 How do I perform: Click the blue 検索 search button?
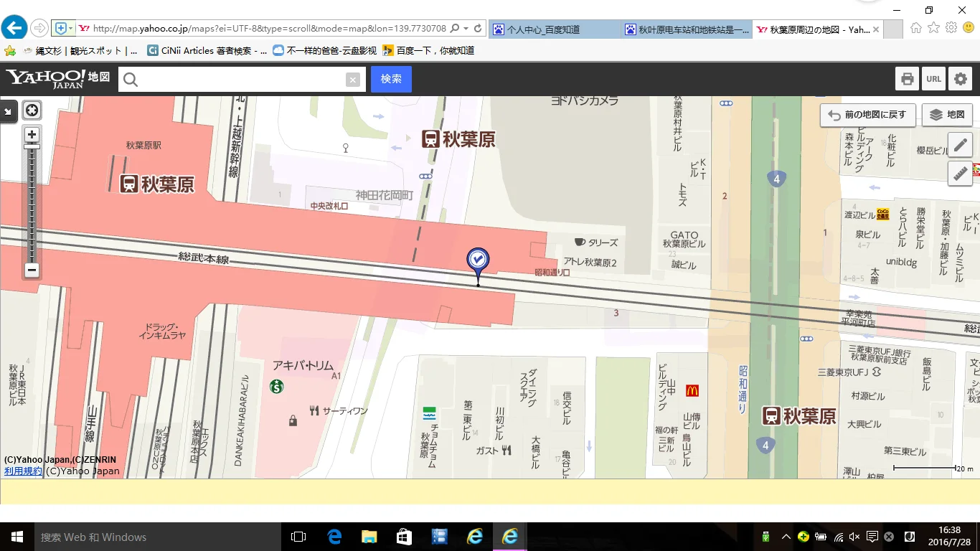(391, 80)
